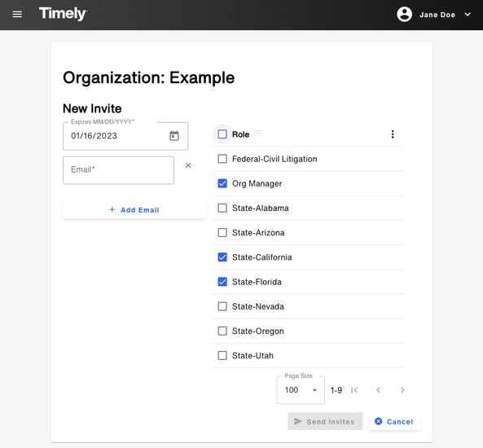Check the State-Oregon role

[x=222, y=331]
